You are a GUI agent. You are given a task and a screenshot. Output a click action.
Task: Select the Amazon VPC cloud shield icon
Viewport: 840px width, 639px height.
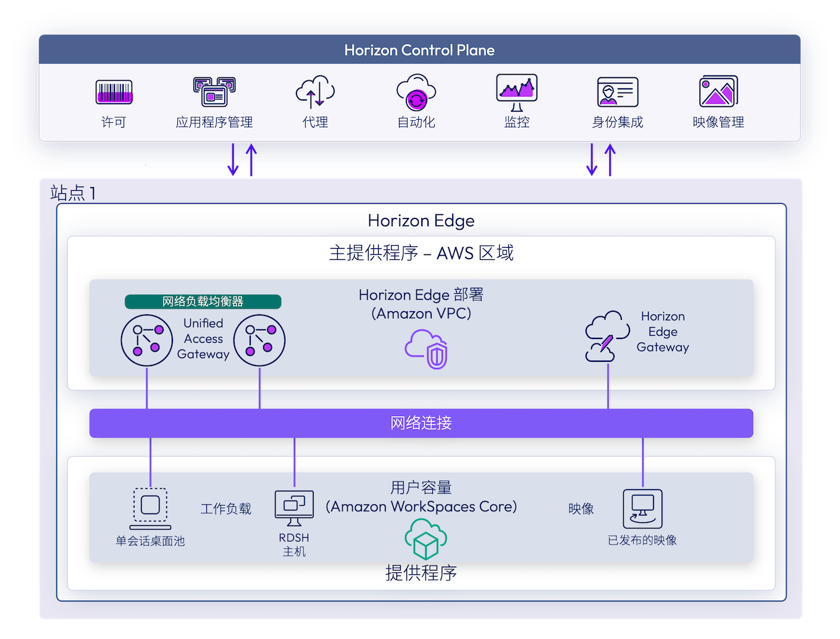coord(426,349)
